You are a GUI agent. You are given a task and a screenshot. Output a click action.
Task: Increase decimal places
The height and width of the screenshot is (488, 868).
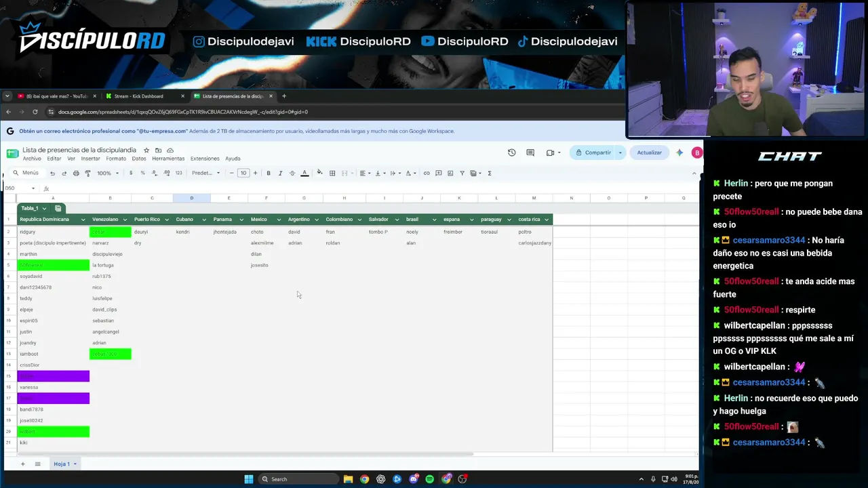click(167, 173)
